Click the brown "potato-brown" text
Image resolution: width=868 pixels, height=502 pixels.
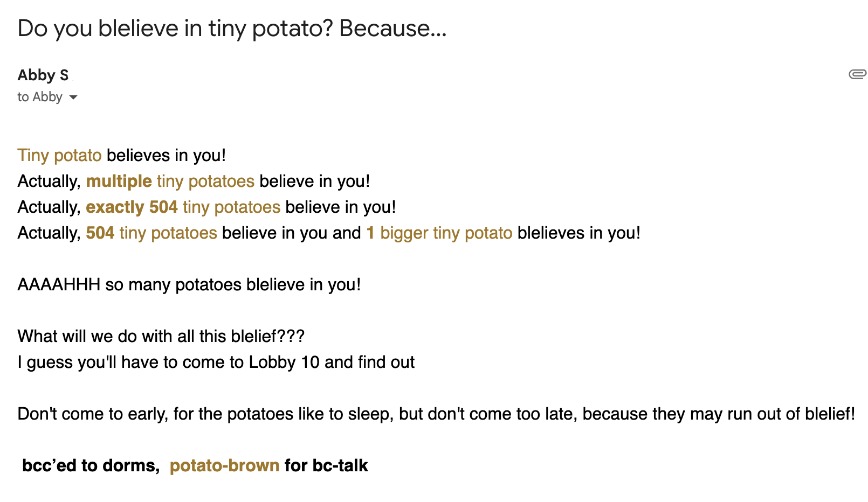224,465
